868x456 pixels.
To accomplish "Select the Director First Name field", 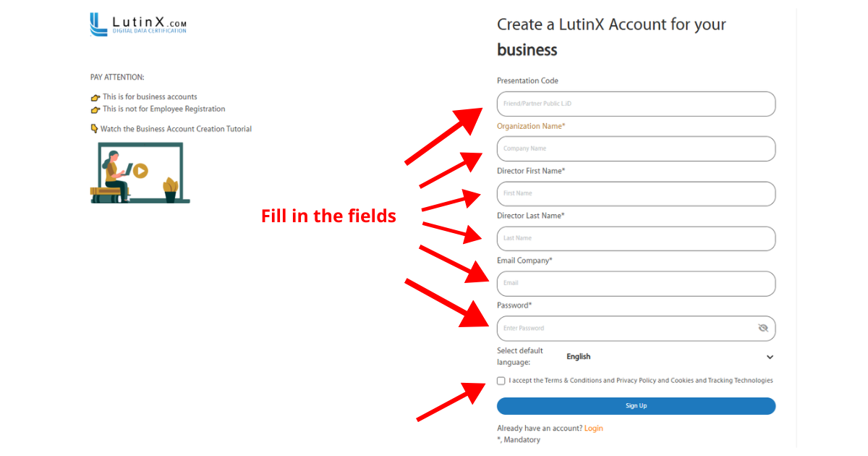I will (636, 194).
